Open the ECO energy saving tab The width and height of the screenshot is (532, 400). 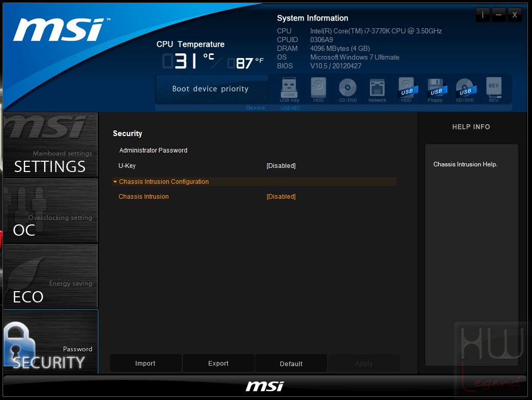(x=50, y=276)
